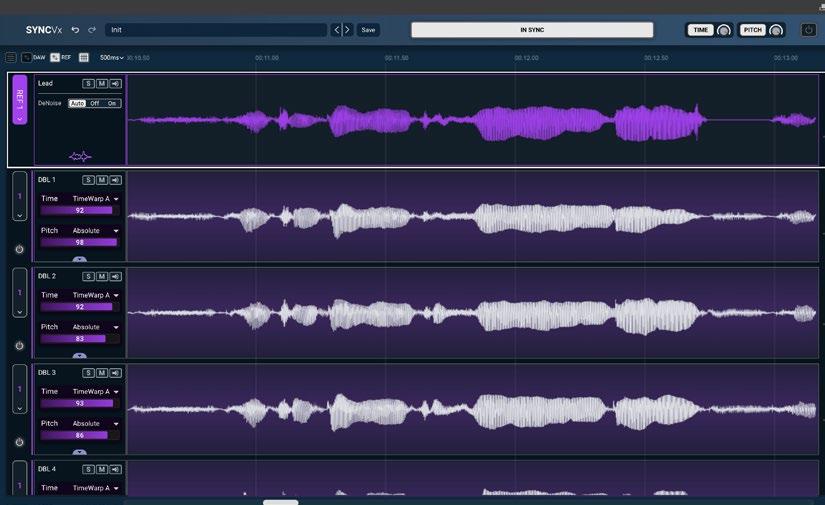The image size is (825, 505).
Task: Click the 00:12.00 timeline marker
Action: click(526, 58)
